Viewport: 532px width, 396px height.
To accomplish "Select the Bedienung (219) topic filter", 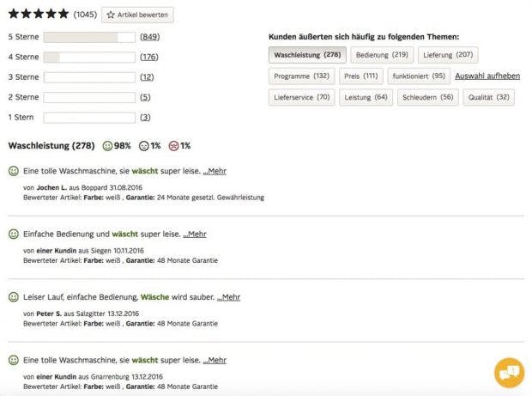I will tap(382, 55).
